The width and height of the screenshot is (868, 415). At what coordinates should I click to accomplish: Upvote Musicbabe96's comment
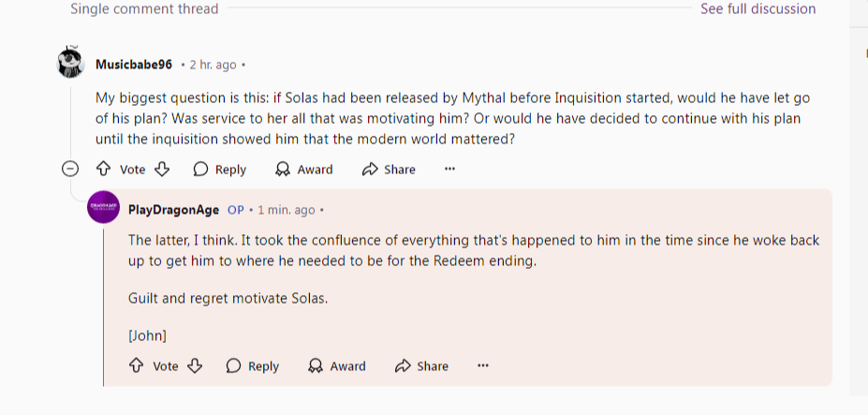pyautogui.click(x=103, y=170)
